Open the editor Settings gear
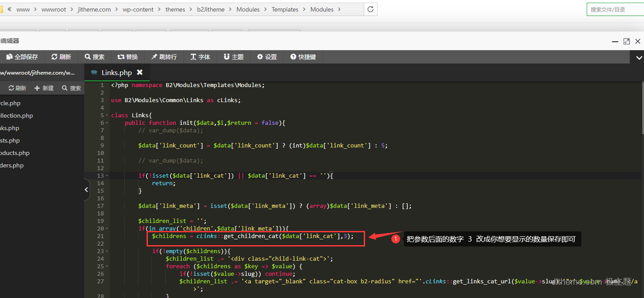 pyautogui.click(x=267, y=57)
